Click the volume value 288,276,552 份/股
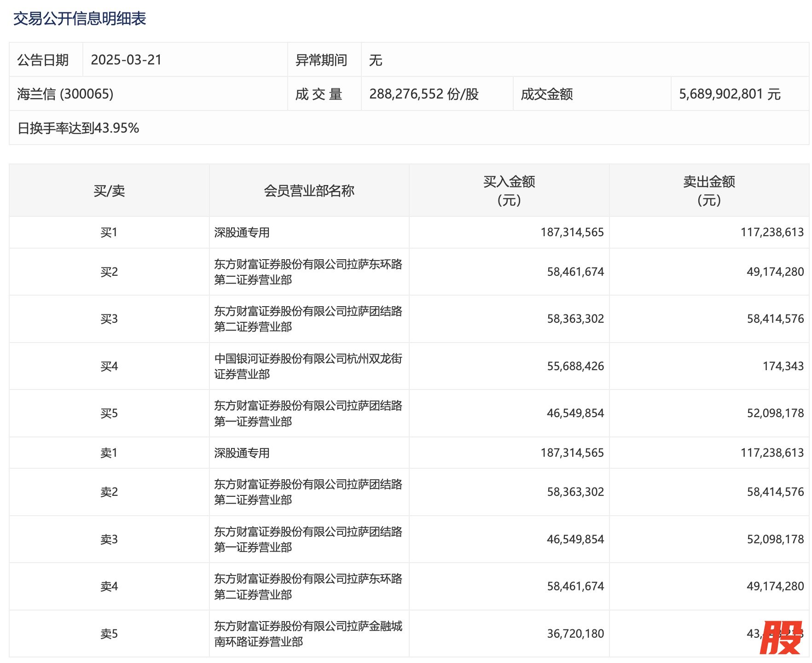812x663 pixels. click(424, 94)
